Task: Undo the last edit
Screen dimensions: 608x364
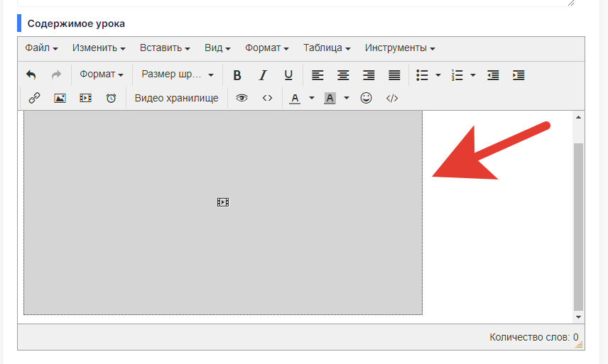Action: [x=31, y=75]
